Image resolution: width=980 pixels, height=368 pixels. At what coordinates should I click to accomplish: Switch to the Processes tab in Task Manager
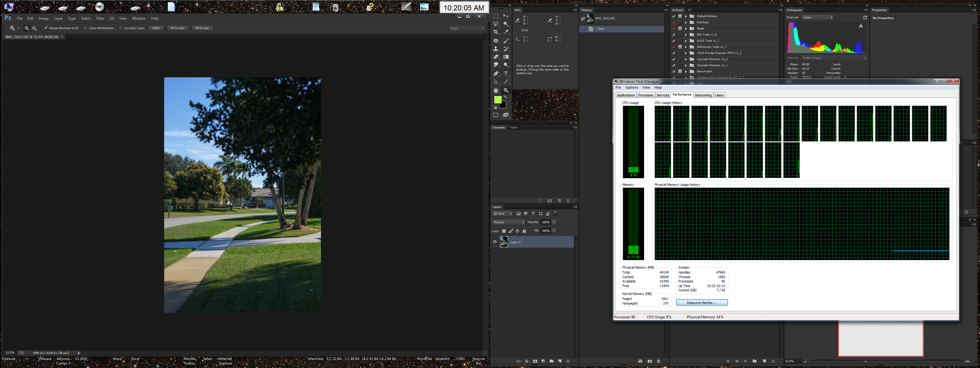click(x=645, y=95)
